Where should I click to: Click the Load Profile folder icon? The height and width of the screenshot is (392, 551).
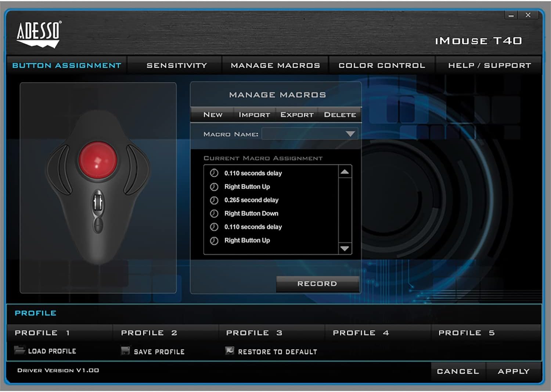(19, 351)
